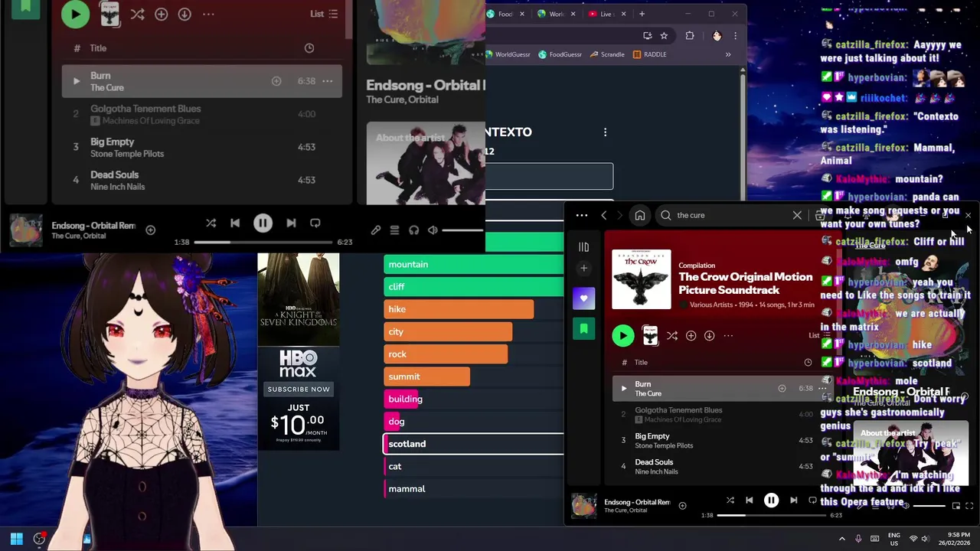Bookmark the page with browser star icon
Screen dimensions: 980x551
pyautogui.click(x=664, y=35)
